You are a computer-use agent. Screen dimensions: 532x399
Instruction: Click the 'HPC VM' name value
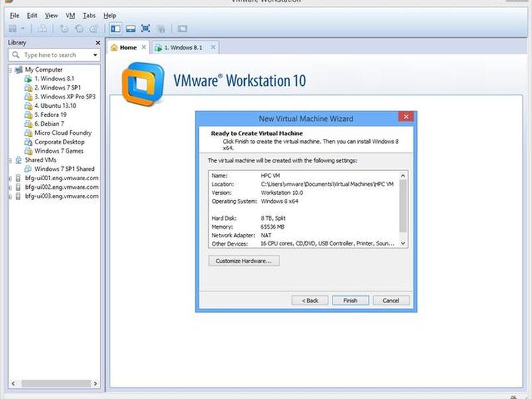click(271, 176)
